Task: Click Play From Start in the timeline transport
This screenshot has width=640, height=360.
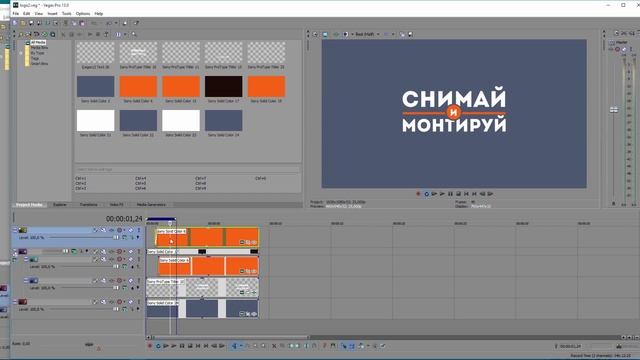Action: (x=166, y=346)
